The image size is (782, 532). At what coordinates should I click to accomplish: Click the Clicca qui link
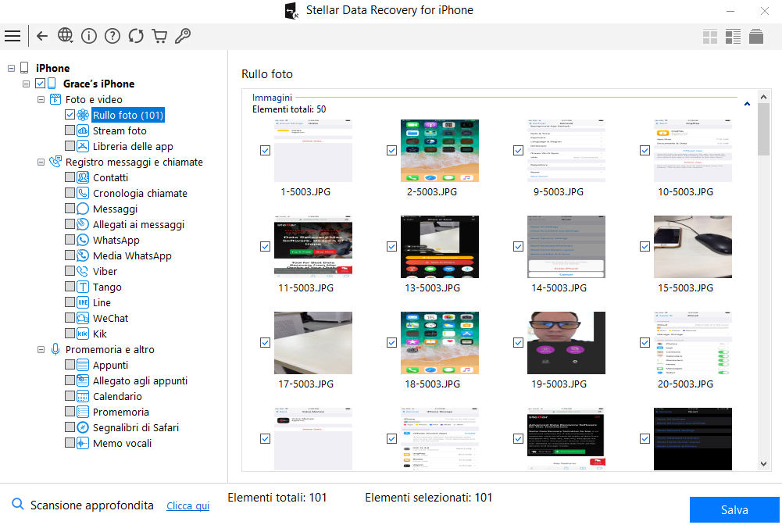[x=187, y=506]
